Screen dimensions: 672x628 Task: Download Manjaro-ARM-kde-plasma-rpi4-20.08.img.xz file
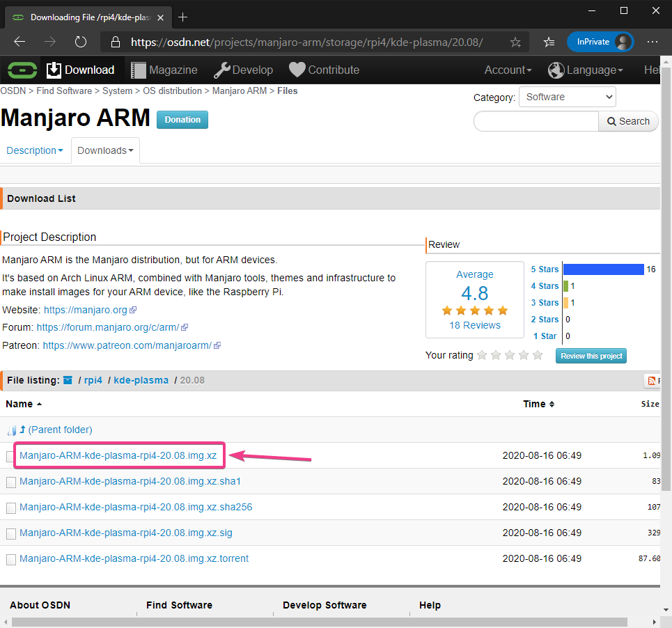(118, 456)
